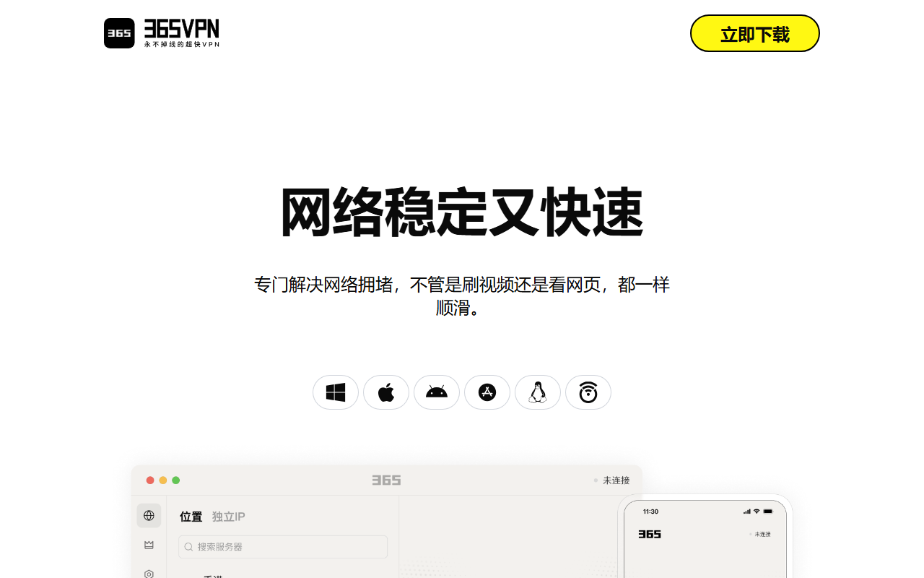Switch to the 独立IP tab
This screenshot has height=578, width=924.
229,517
